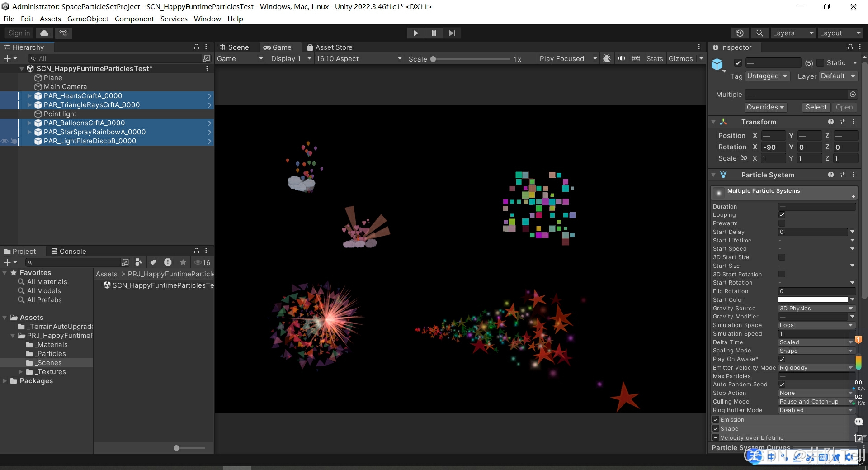Open the Start Color swatch

pos(813,300)
